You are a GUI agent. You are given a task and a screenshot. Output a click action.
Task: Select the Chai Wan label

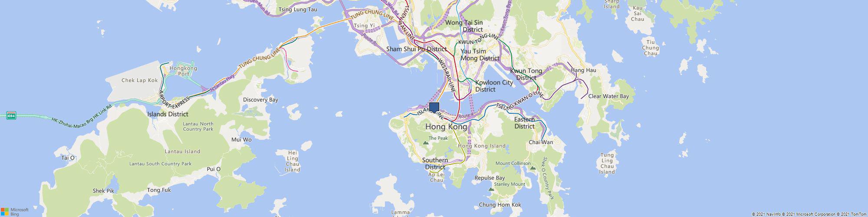pyautogui.click(x=541, y=142)
